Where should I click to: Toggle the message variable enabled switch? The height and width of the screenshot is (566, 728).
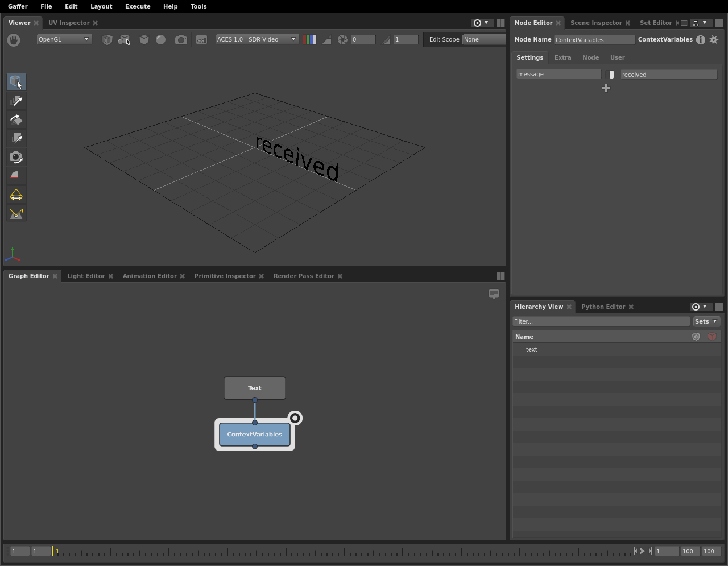pos(611,75)
